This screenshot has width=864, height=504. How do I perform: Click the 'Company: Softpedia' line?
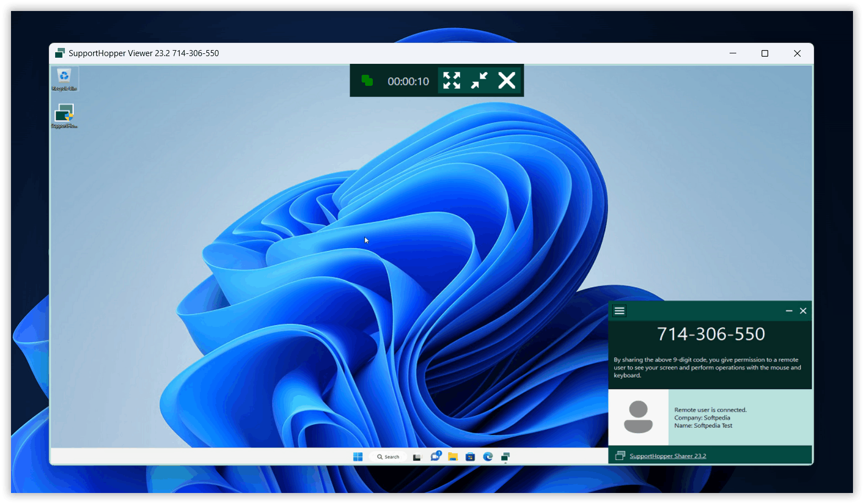click(x=702, y=418)
